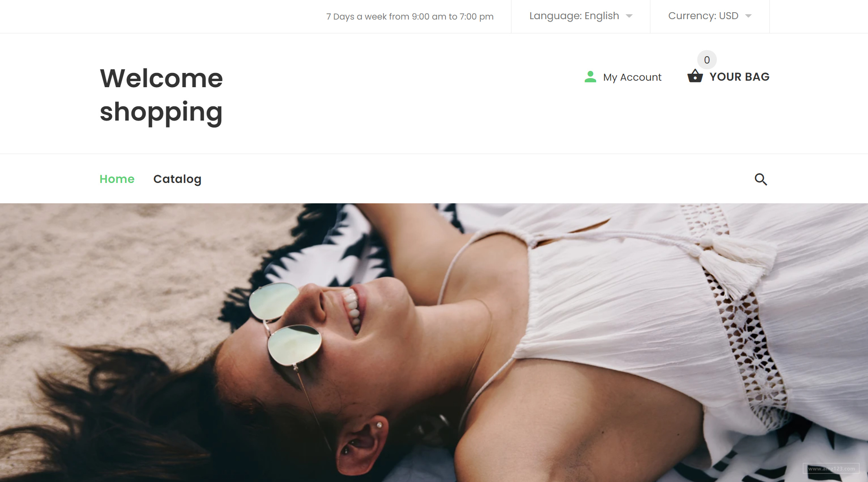Click the opening hours text
This screenshot has width=868, height=482.
[x=410, y=17]
